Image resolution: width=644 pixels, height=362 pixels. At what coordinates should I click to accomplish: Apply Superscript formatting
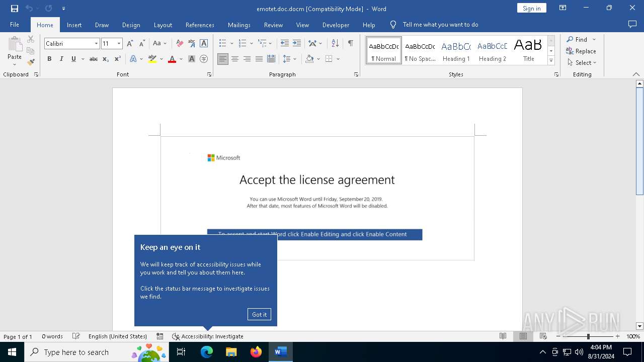117,59
